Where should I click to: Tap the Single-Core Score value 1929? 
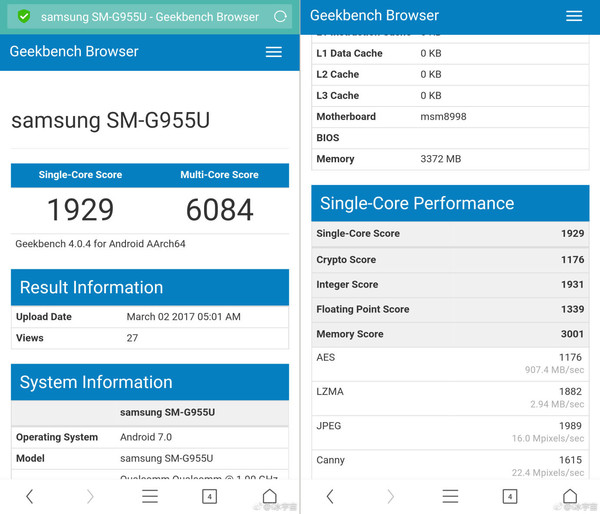click(x=80, y=210)
